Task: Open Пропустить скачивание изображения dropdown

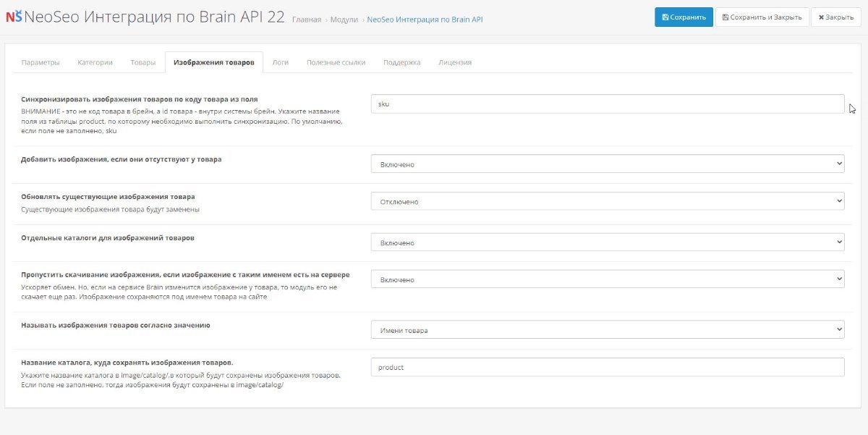Action: click(x=608, y=279)
